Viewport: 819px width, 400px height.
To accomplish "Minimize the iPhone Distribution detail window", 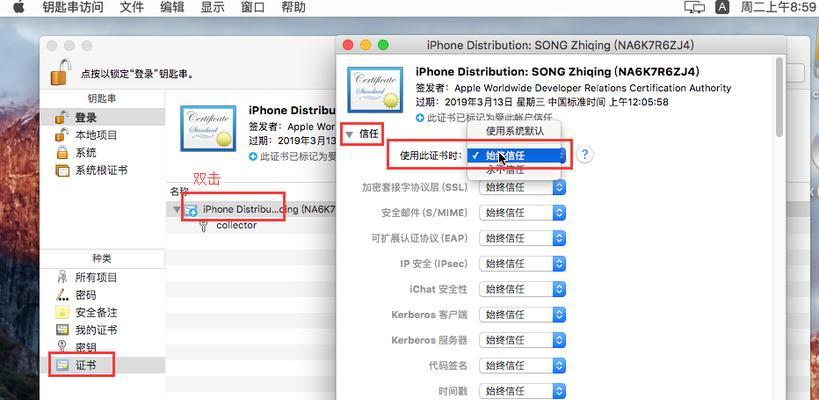I will 366,45.
